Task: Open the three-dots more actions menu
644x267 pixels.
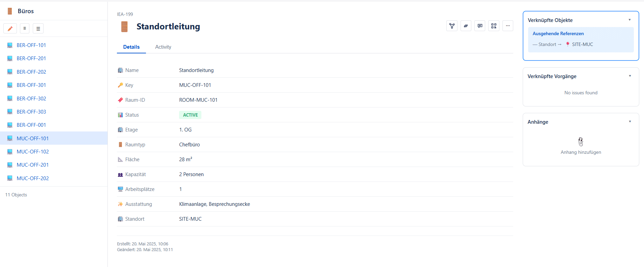Action: 507,26
